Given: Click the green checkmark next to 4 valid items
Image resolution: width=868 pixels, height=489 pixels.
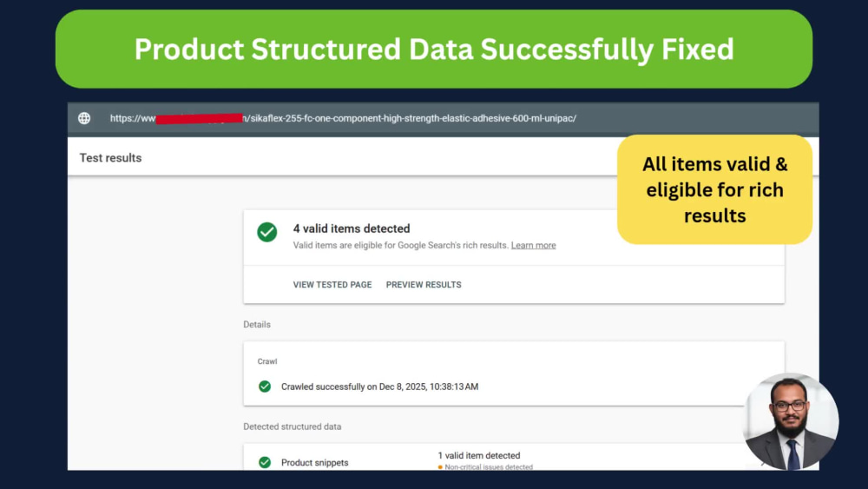Looking at the screenshot, I should point(266,232).
